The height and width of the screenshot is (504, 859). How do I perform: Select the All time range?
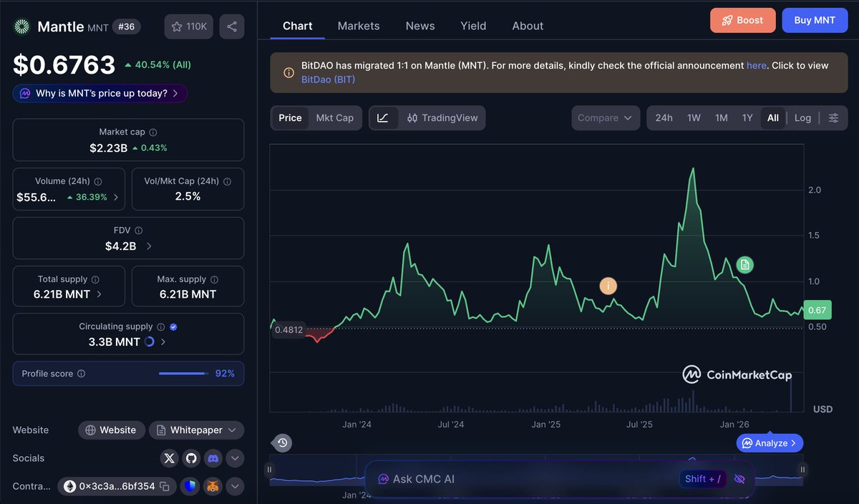(773, 118)
